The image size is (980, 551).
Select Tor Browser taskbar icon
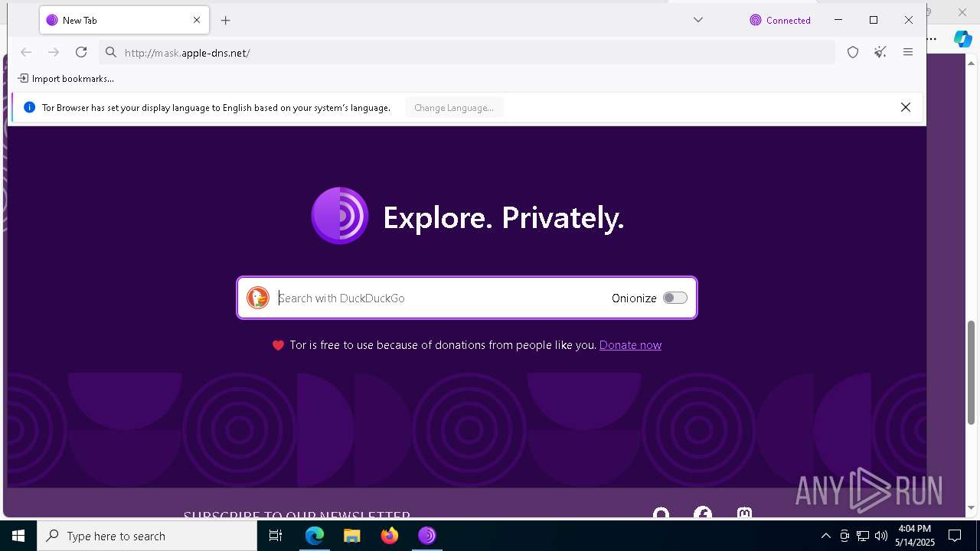(x=427, y=536)
